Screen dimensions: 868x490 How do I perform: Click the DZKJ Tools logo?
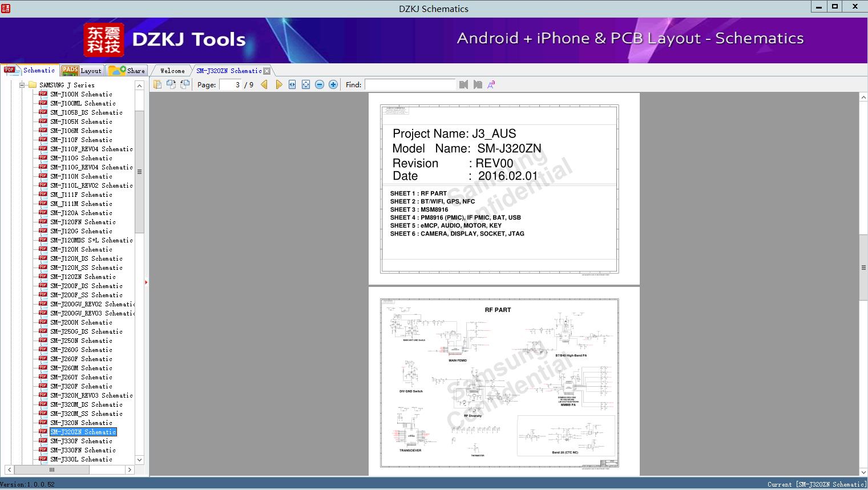(165, 40)
